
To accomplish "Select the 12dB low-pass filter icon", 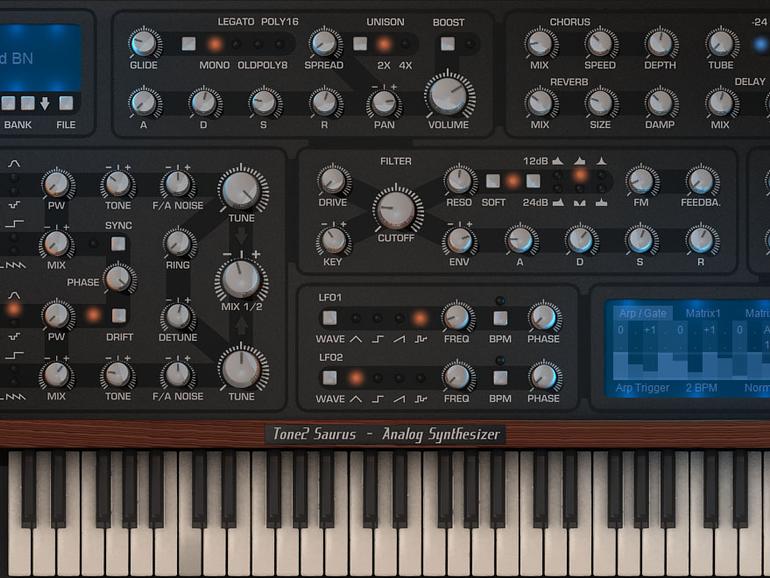I will pos(558,161).
